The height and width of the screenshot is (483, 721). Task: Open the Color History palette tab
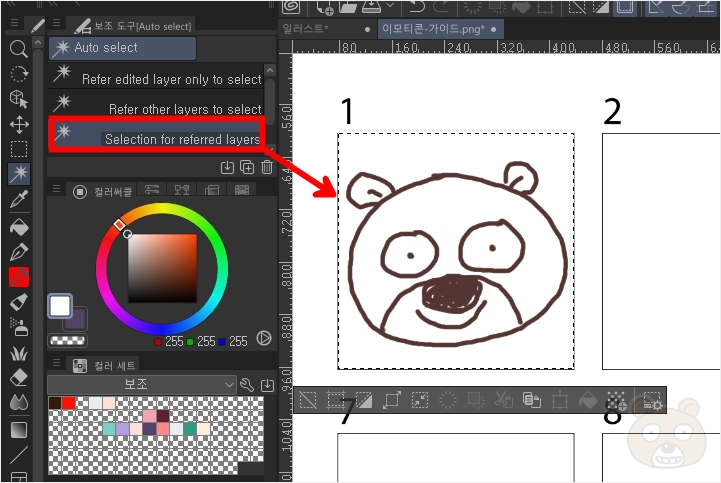click(x=241, y=190)
